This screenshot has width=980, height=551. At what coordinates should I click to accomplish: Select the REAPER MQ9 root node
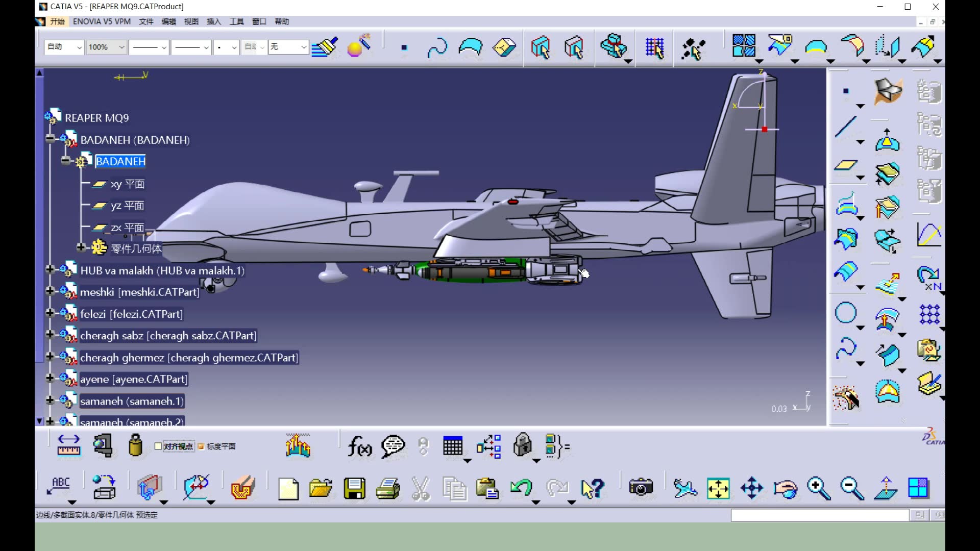(x=97, y=118)
